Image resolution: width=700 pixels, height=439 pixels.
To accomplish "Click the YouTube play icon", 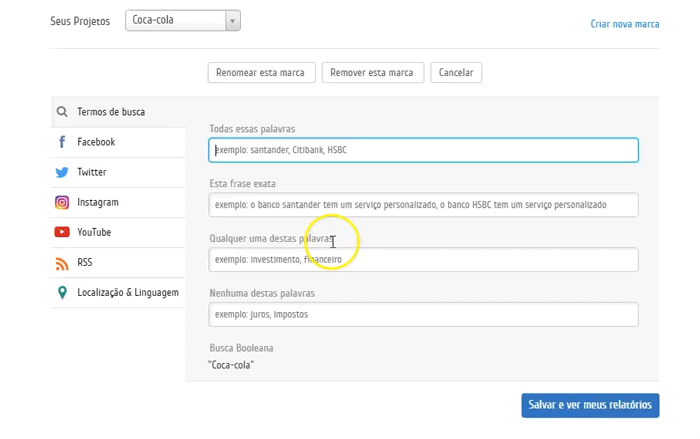I will coord(62,232).
